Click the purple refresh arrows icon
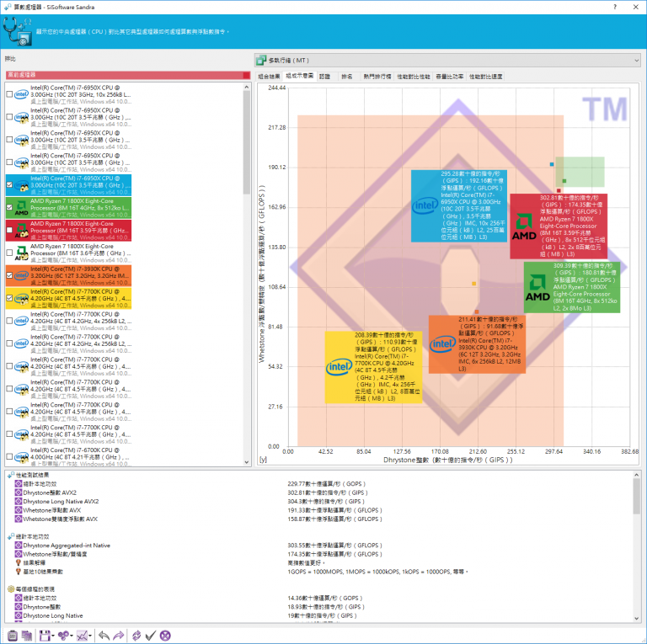 [x=136, y=636]
